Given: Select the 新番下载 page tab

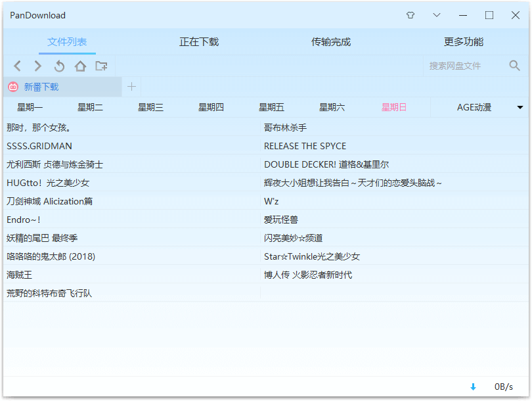Looking at the screenshot, I should tap(41, 87).
